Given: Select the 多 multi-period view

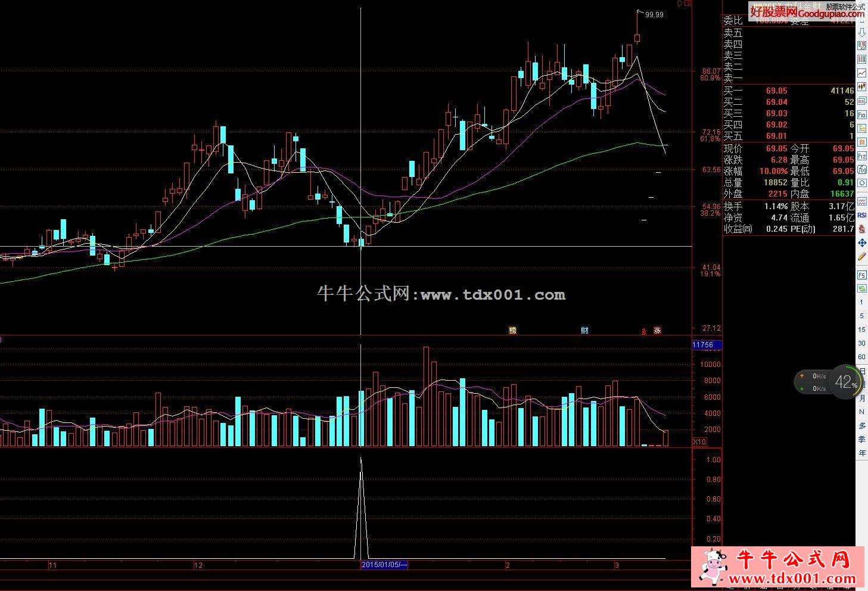Looking at the screenshot, I should click(862, 425).
